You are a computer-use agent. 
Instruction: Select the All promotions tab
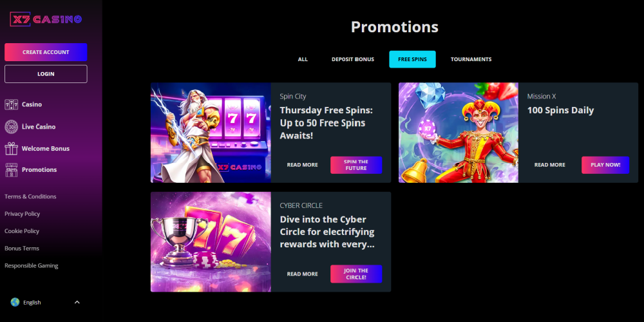[303, 59]
